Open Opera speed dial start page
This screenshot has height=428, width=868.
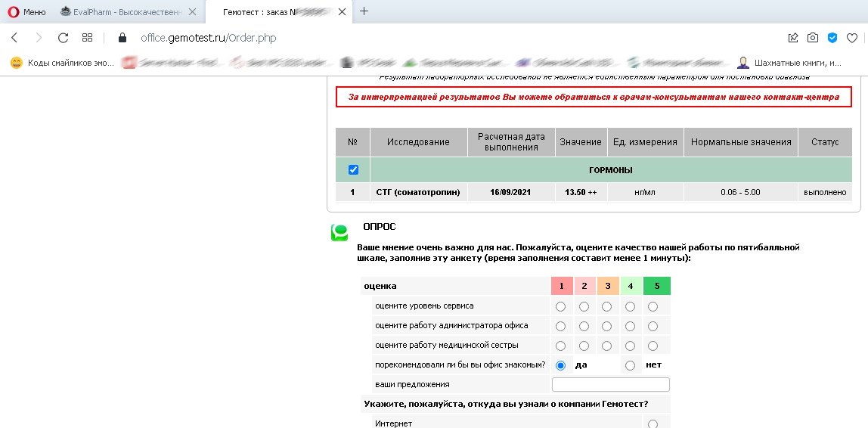tap(88, 38)
